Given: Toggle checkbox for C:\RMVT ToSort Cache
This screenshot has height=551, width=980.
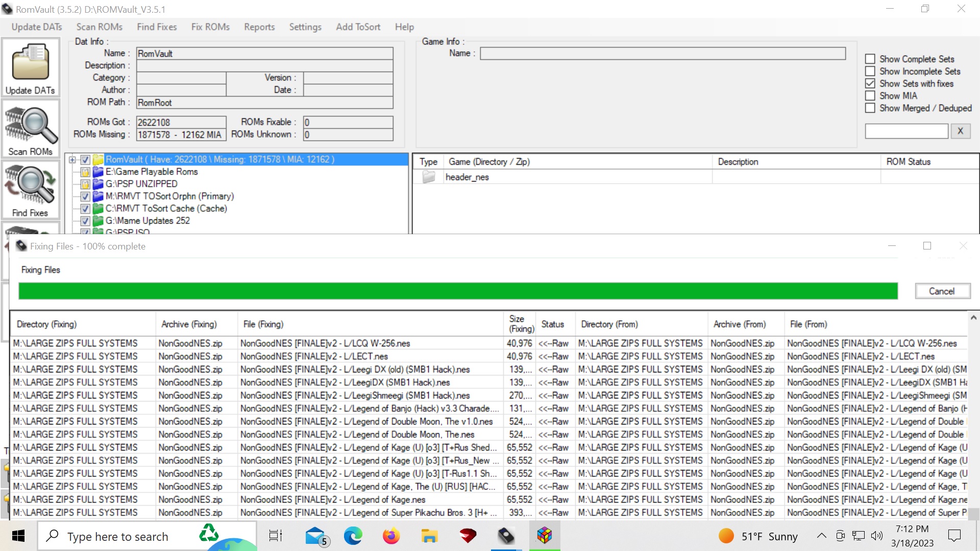Looking at the screenshot, I should pos(85,209).
